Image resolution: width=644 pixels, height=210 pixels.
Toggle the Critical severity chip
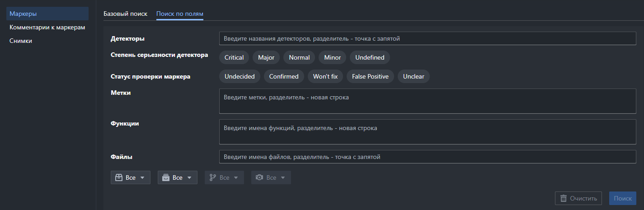[234, 57]
